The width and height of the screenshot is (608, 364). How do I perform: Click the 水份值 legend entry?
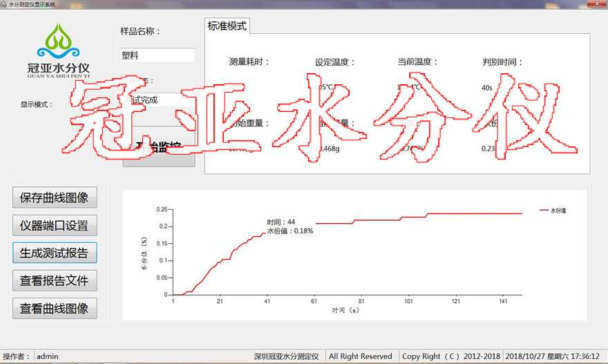(x=553, y=211)
